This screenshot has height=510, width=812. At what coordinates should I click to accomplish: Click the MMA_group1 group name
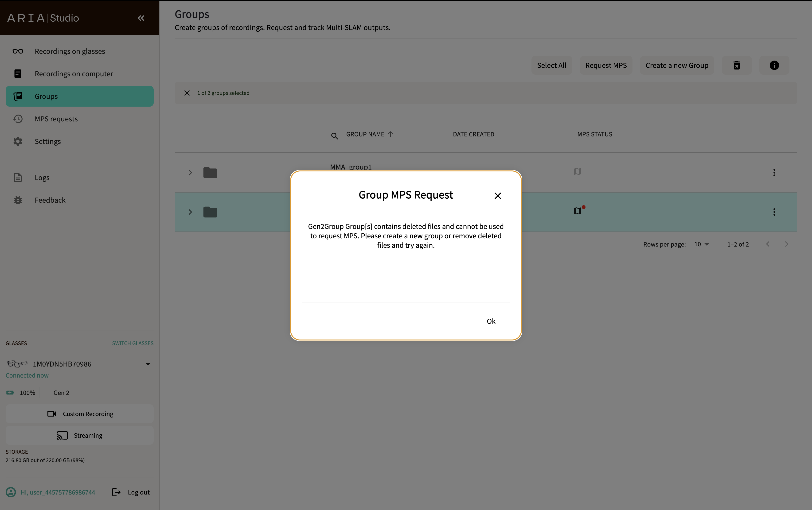351,167
